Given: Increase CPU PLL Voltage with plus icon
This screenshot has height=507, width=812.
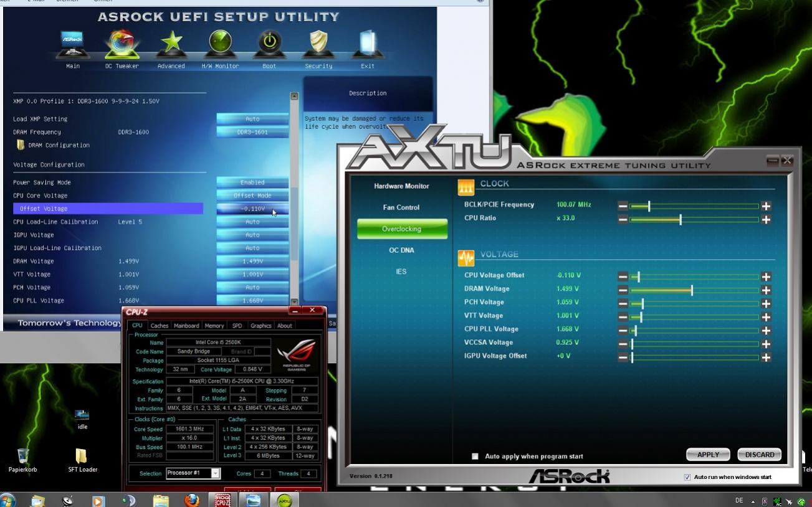Looking at the screenshot, I should 766,331.
